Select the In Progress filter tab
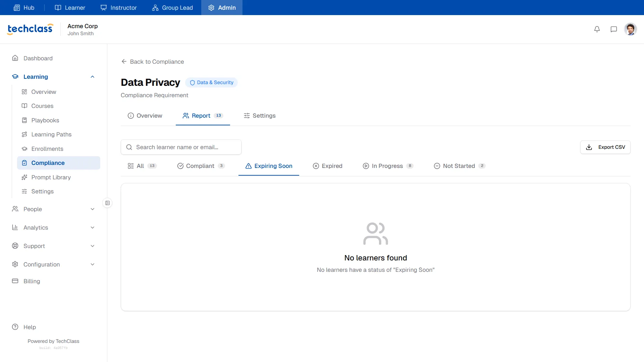Viewport: 644px width, 362px height. pyautogui.click(x=388, y=166)
